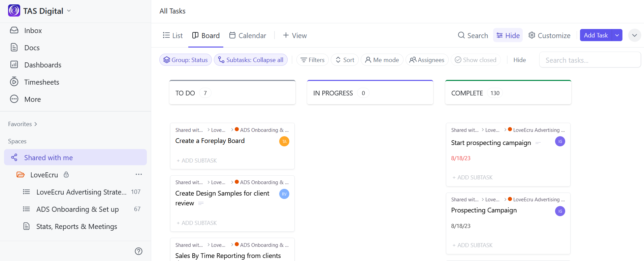Screen dimensions: 644x261
Task: Click Add Subtask under Create a Foreplay Board
Action: click(x=197, y=161)
